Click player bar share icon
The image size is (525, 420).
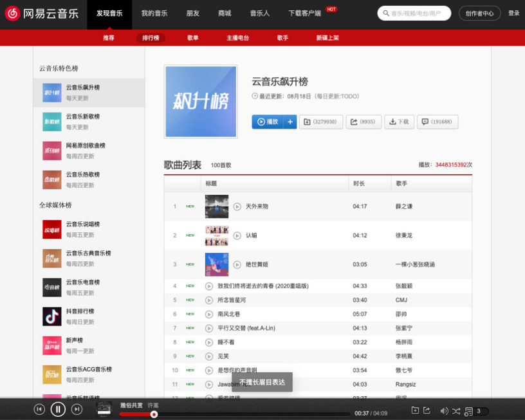pos(427,410)
